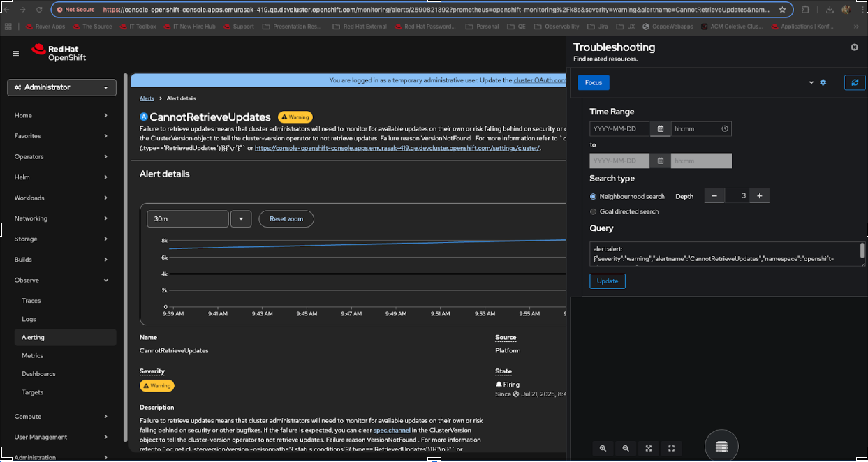Expand the Storage nav section
Screen dimensions: 868x462
point(61,239)
